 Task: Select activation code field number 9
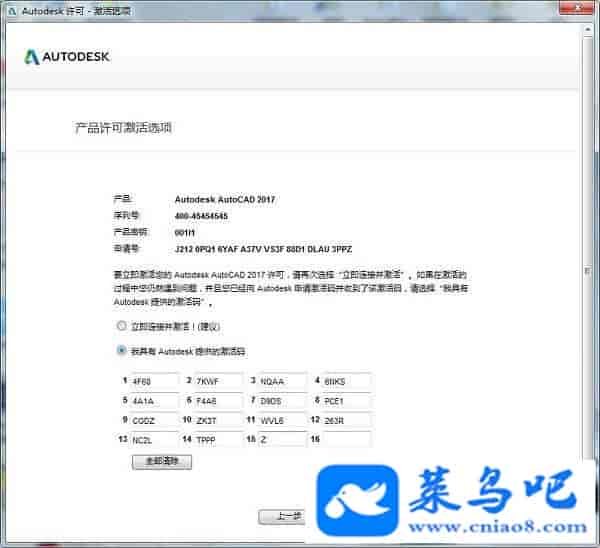[x=154, y=420]
